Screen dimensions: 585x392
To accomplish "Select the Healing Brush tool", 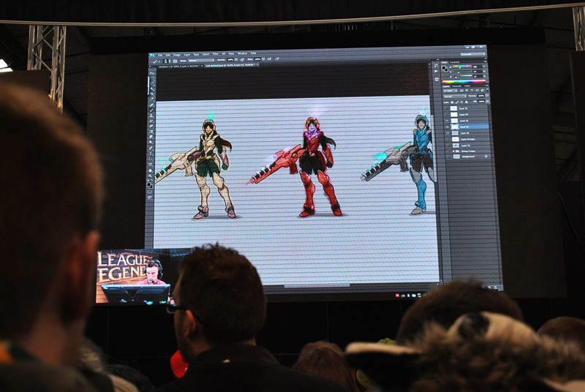I will pyautogui.click(x=151, y=105).
